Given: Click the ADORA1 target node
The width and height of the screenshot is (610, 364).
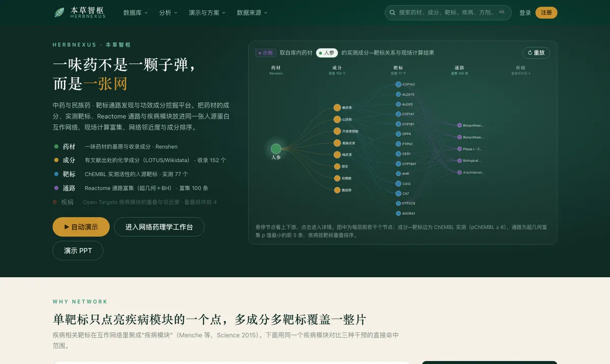Looking at the screenshot, I should pyautogui.click(x=399, y=214).
